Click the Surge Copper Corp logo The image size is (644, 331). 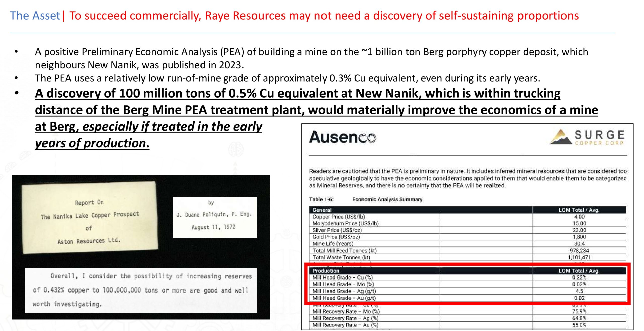click(587, 137)
